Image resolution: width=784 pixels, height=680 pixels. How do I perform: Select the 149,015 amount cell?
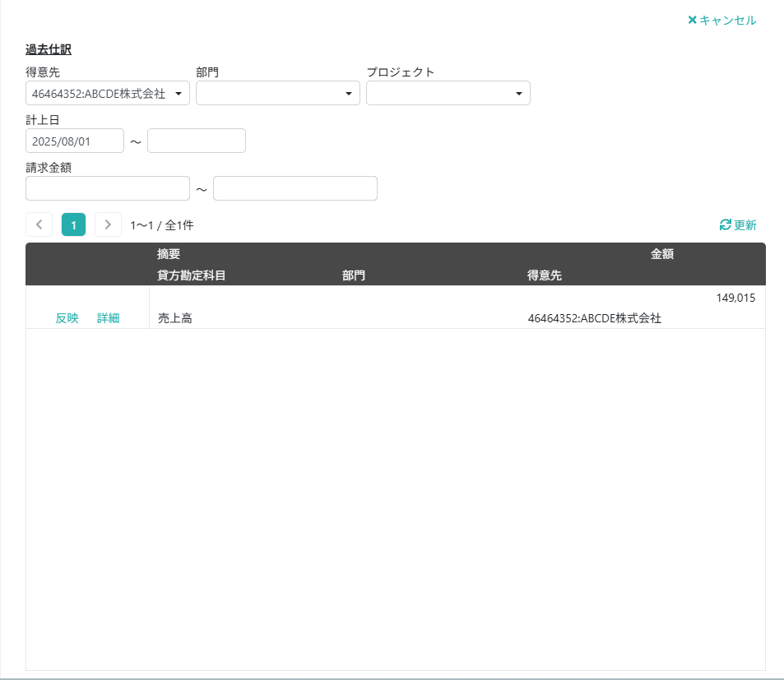point(735,298)
